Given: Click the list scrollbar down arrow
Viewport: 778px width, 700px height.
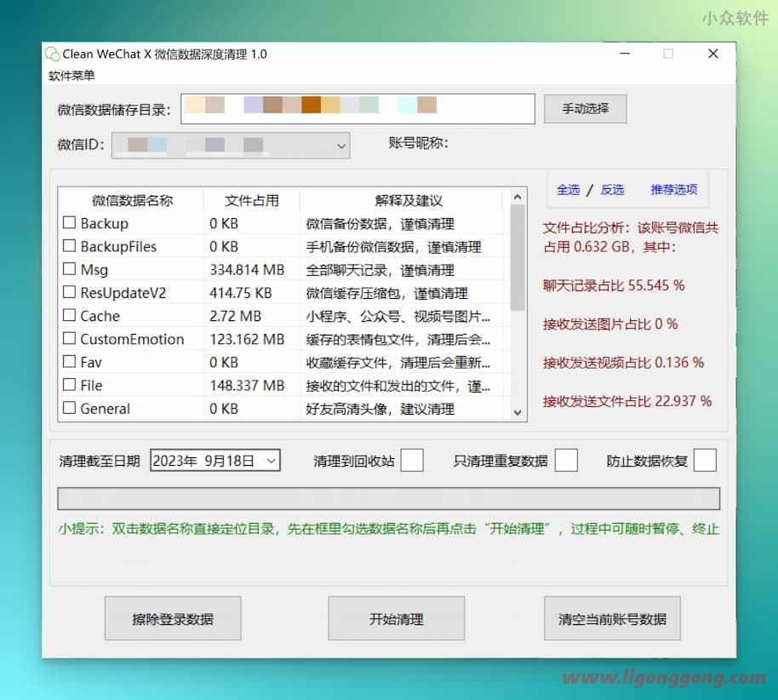Looking at the screenshot, I should point(517,412).
